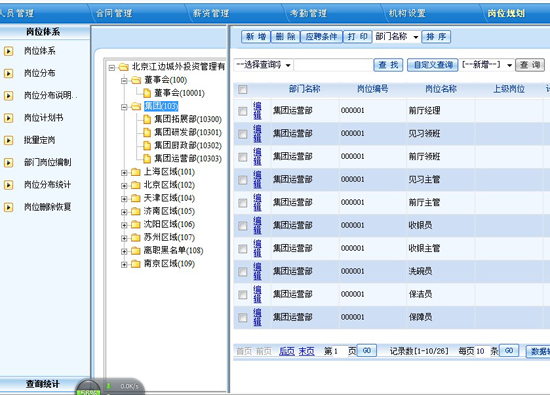Image resolution: width=550 pixels, height=395 pixels.
Task: Collapse the 集团(103) tree node
Action: pyautogui.click(x=124, y=107)
